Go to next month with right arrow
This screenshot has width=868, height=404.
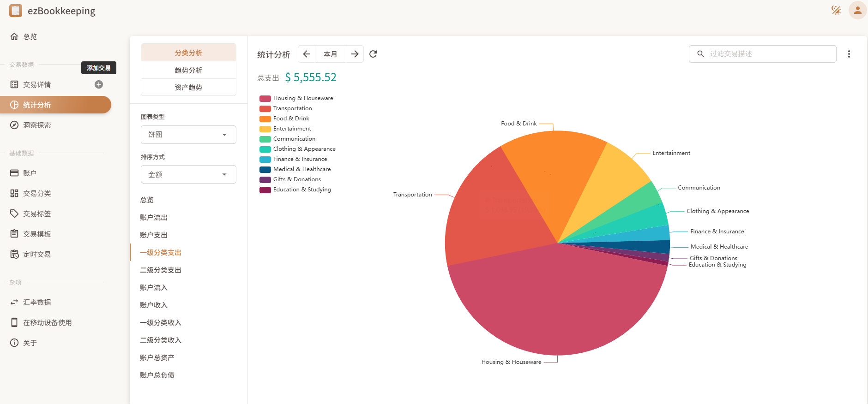pyautogui.click(x=355, y=54)
